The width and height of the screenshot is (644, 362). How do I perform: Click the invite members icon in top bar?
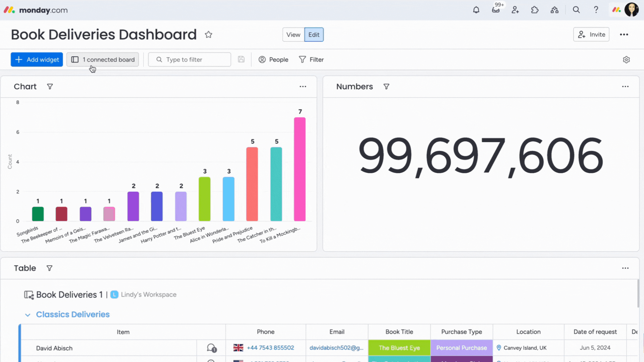click(x=515, y=10)
